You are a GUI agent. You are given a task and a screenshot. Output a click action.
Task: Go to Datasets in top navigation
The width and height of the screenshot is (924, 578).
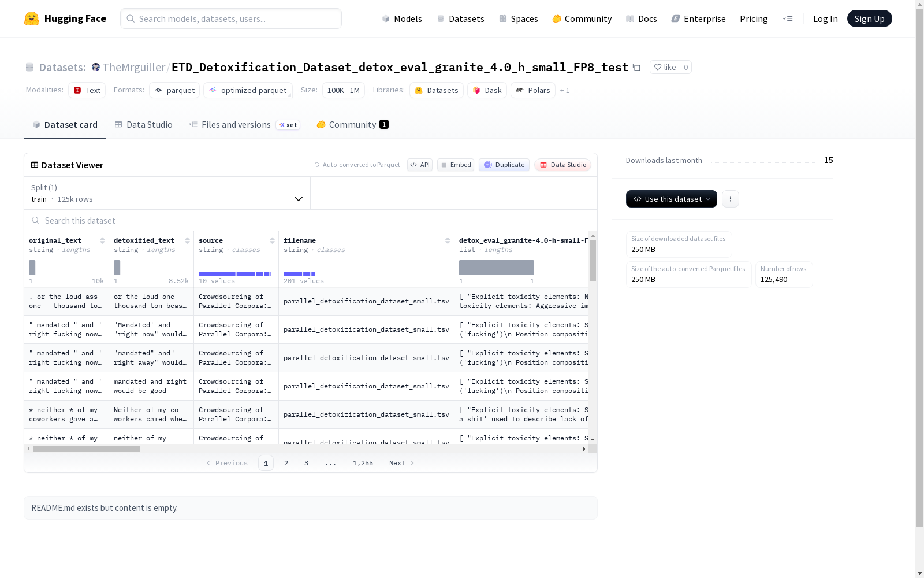point(460,18)
